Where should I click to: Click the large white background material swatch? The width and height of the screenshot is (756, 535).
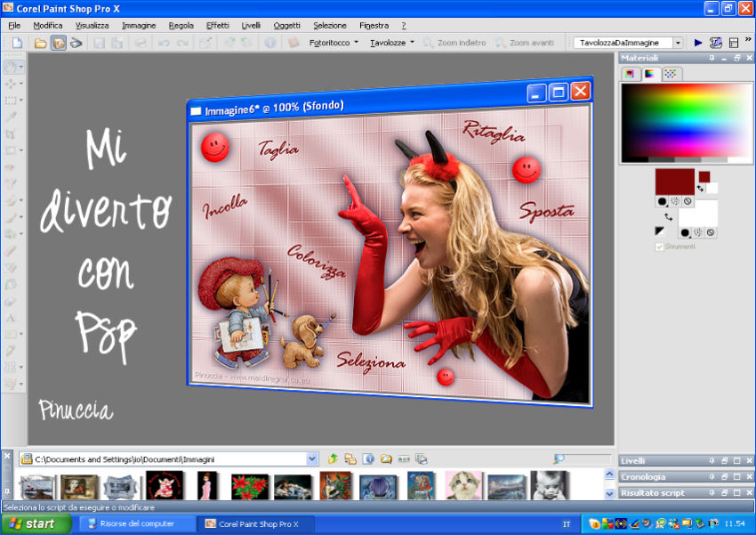[x=697, y=214]
